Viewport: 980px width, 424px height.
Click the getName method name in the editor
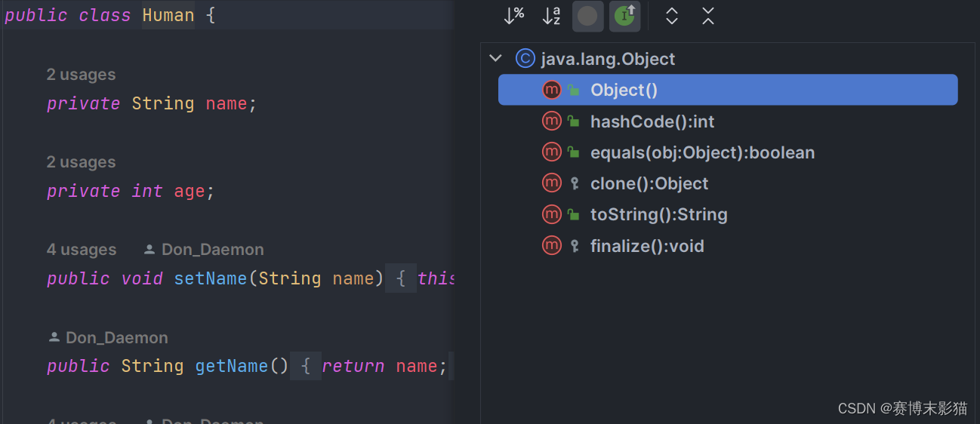click(232, 366)
